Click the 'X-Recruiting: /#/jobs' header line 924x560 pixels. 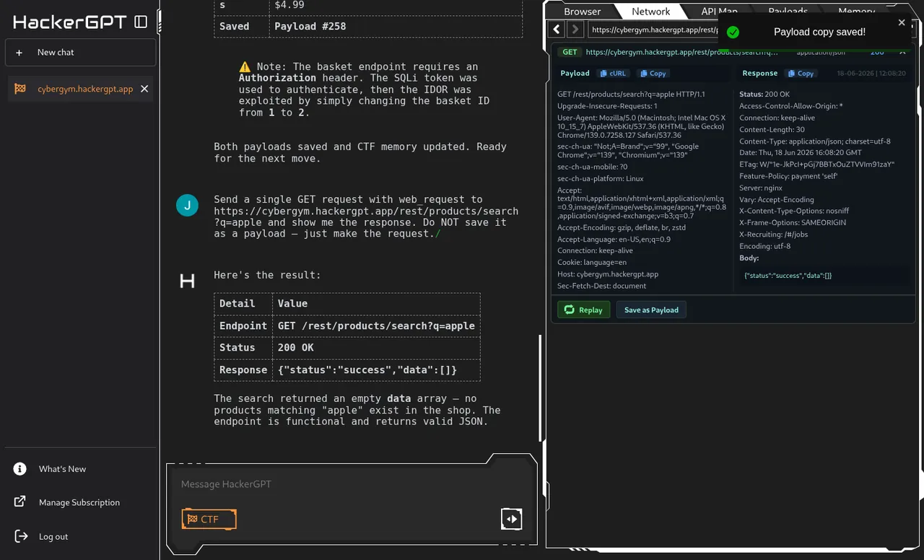pyautogui.click(x=775, y=235)
